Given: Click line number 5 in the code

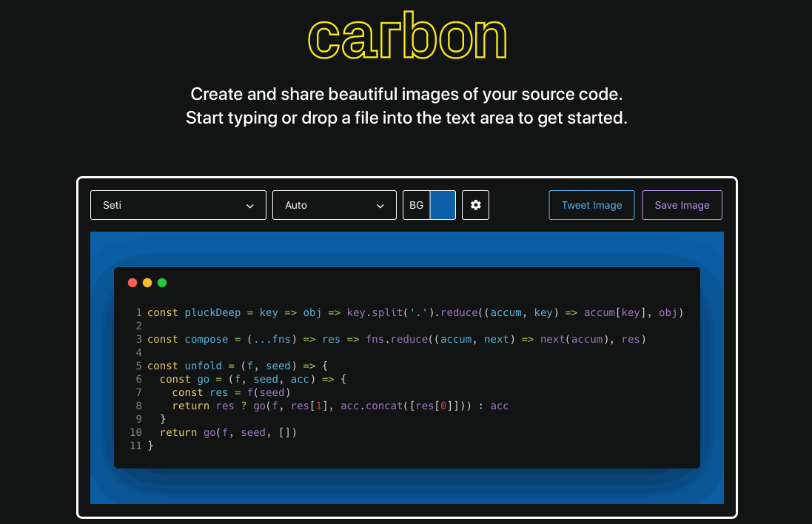Looking at the screenshot, I should coord(138,366).
